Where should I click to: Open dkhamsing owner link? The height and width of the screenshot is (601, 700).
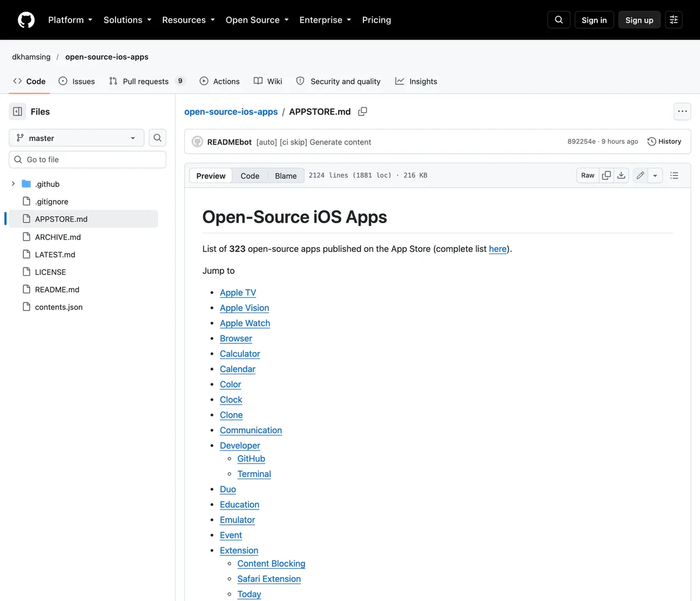pos(31,57)
